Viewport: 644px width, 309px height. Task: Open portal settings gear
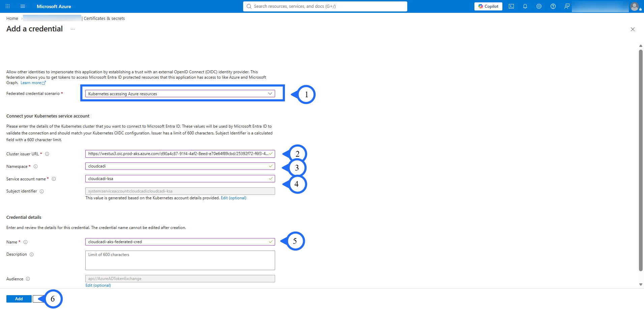click(x=539, y=6)
